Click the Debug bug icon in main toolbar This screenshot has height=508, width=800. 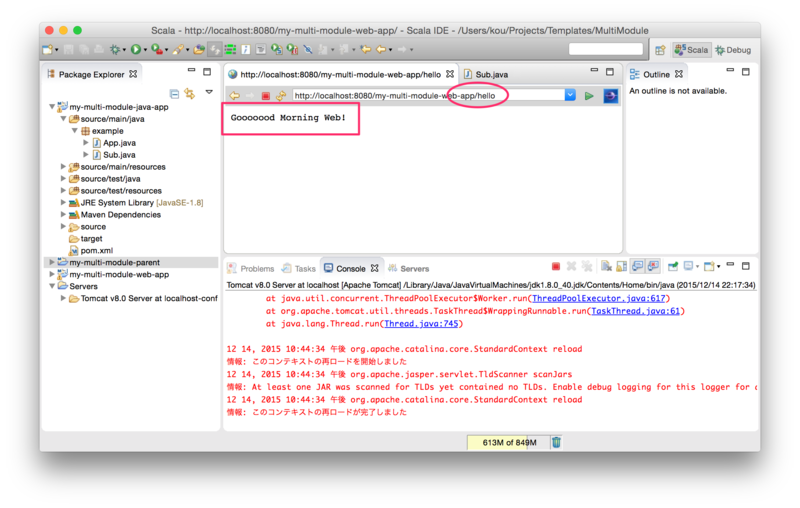115,49
